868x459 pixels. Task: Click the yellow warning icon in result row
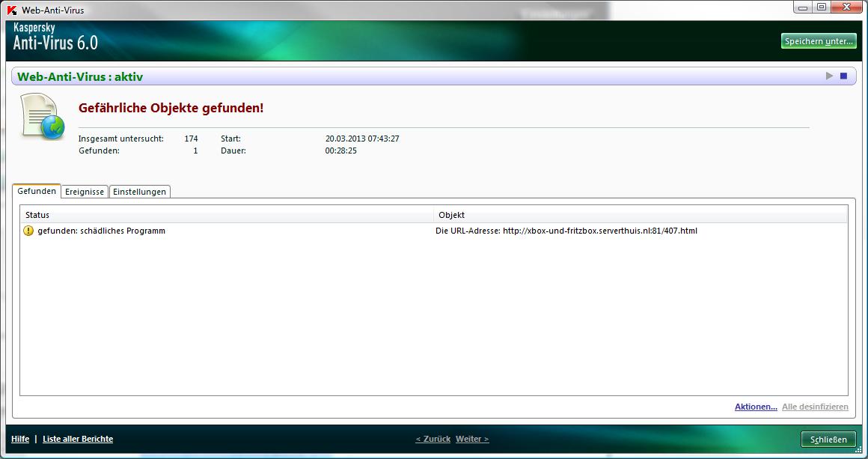28,231
